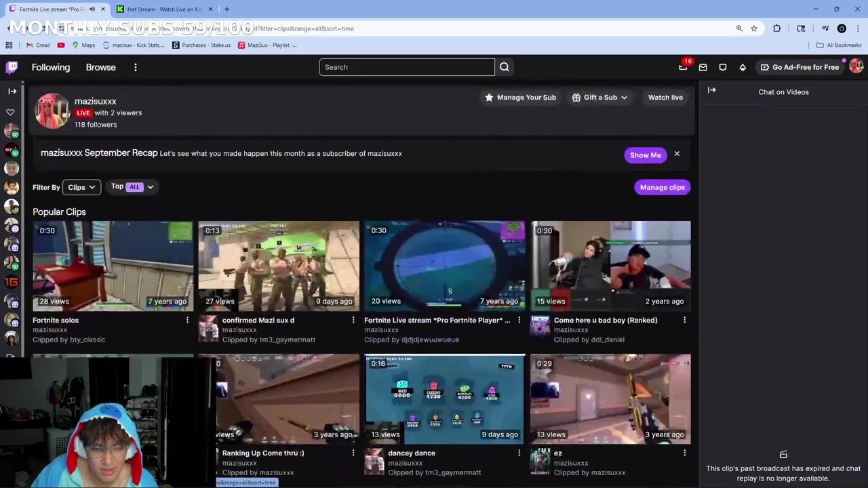Click the Watch live button
Viewport: 868px width, 488px height.
coord(665,98)
